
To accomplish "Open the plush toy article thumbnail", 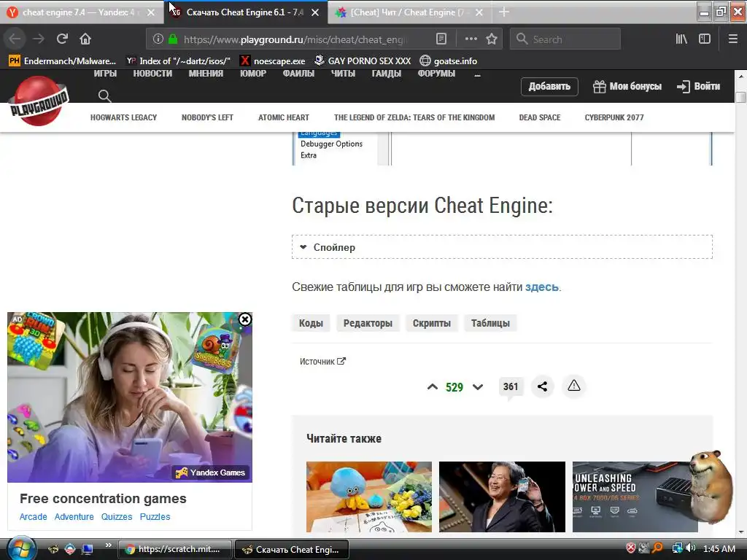I will pyautogui.click(x=368, y=497).
